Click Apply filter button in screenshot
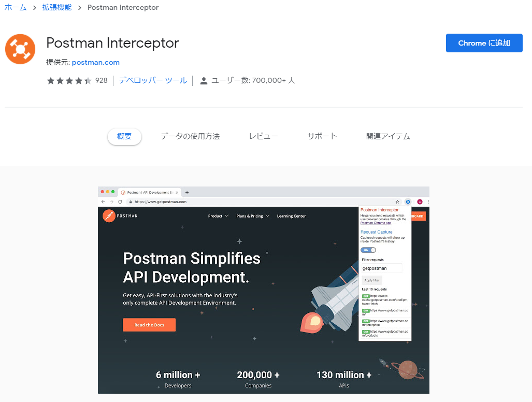Screen dimensions: 532x402 point(371,280)
